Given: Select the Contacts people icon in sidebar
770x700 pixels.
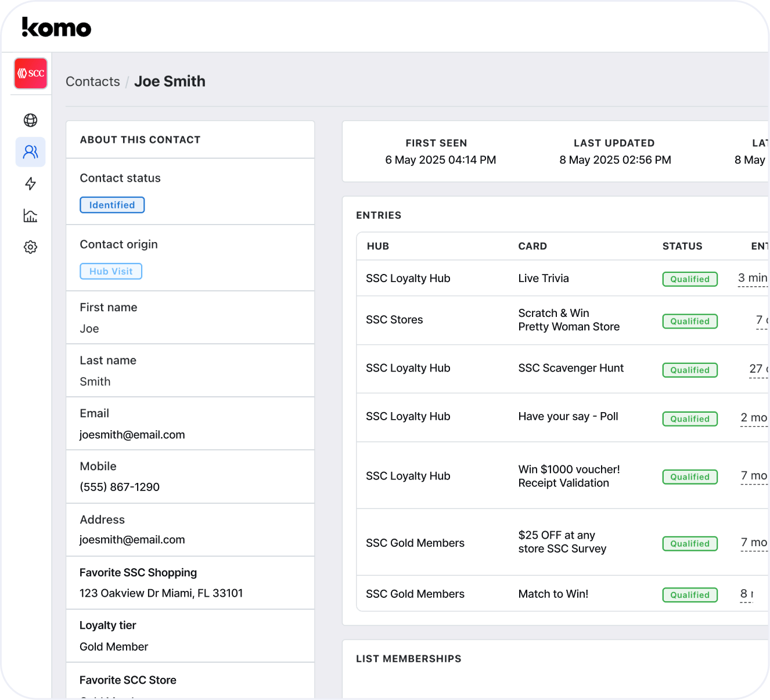Looking at the screenshot, I should [31, 152].
